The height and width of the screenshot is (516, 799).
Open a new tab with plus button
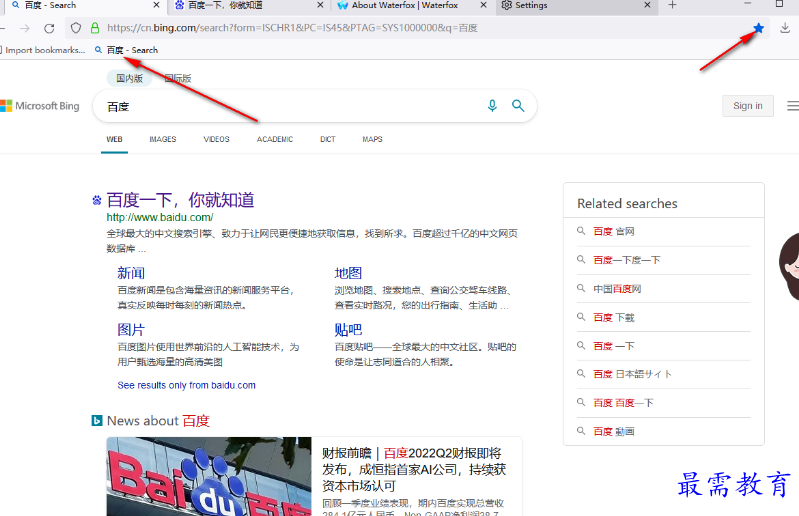pos(672,6)
